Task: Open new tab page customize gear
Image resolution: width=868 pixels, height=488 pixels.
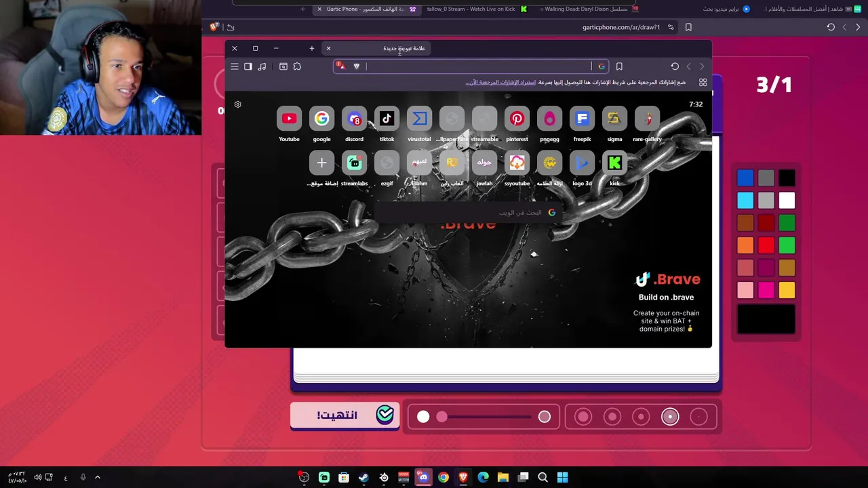Action: pos(237,104)
